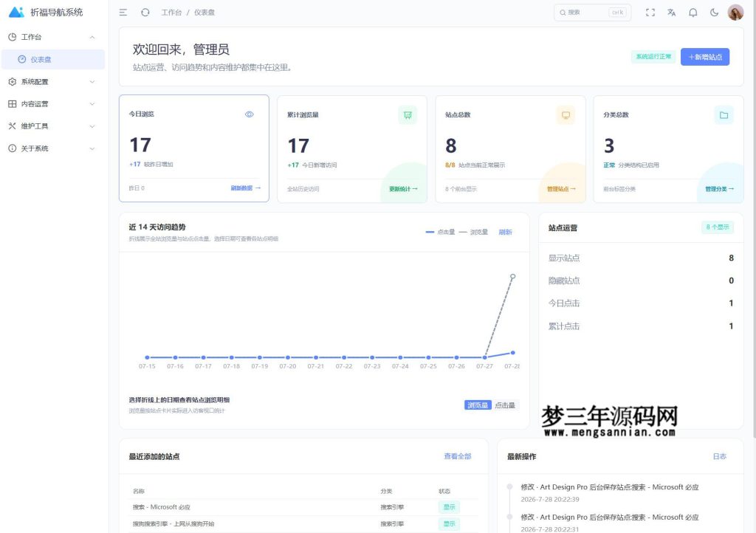
Task: Select the 07-27 data point on the chart
Action: pos(484,357)
